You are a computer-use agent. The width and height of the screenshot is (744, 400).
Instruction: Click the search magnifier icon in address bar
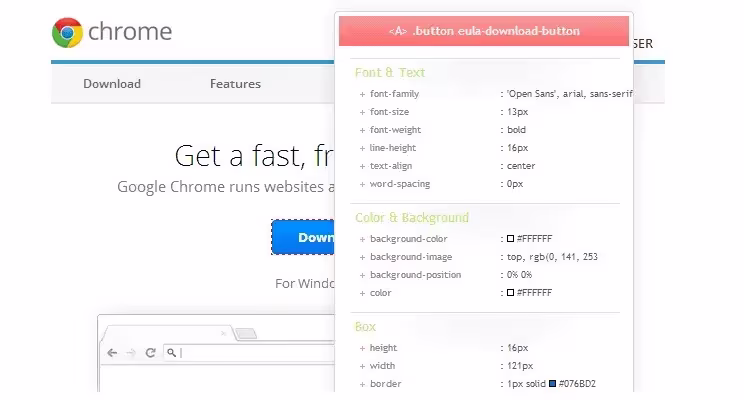tap(172, 353)
